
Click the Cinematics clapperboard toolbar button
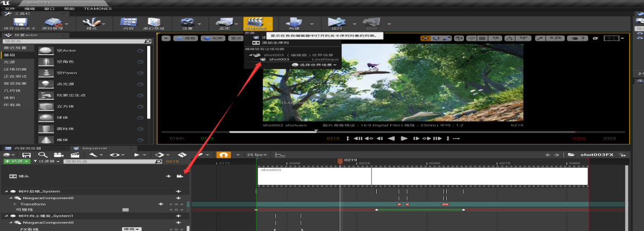coord(255,22)
